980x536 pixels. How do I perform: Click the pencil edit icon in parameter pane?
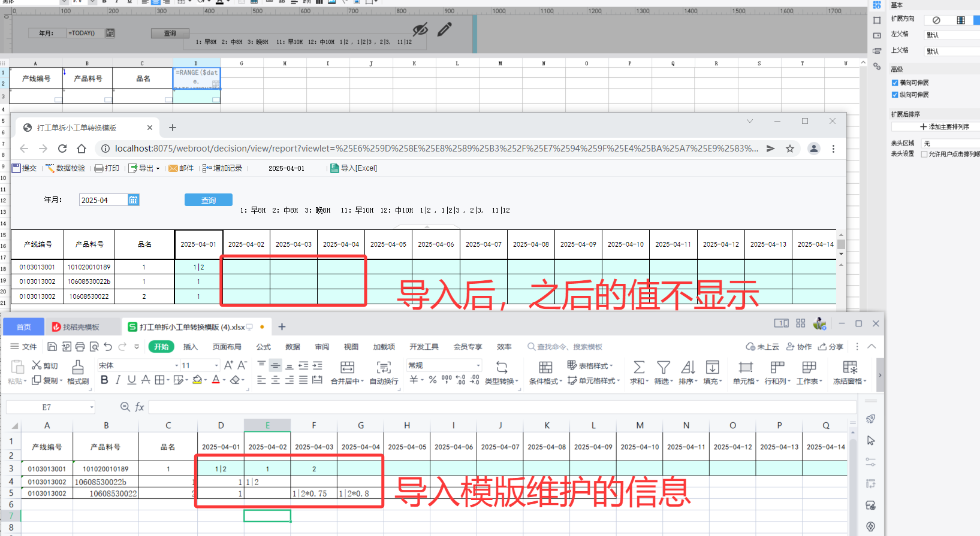[444, 29]
